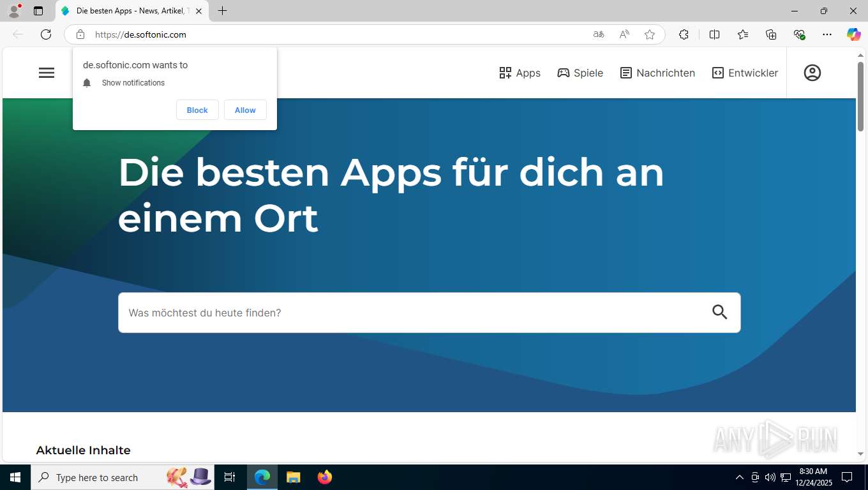Viewport: 868px width, 490px height.
Task: Close the Softonic tab
Action: coord(198,11)
